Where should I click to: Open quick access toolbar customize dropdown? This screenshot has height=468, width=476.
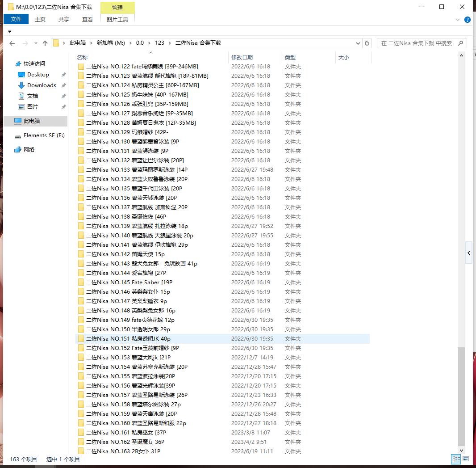point(9,31)
